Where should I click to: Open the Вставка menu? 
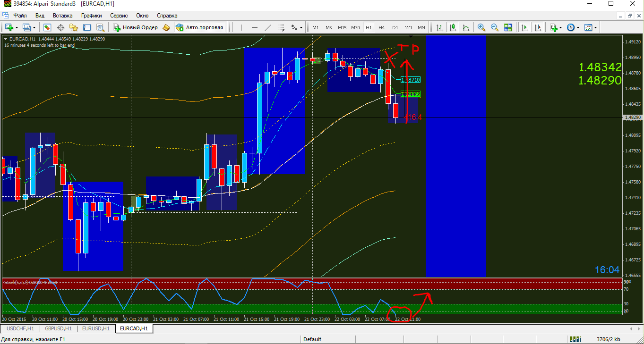63,15
